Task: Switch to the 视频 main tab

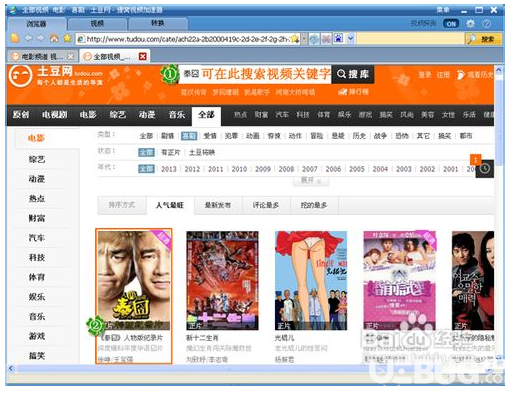Action: pos(97,24)
